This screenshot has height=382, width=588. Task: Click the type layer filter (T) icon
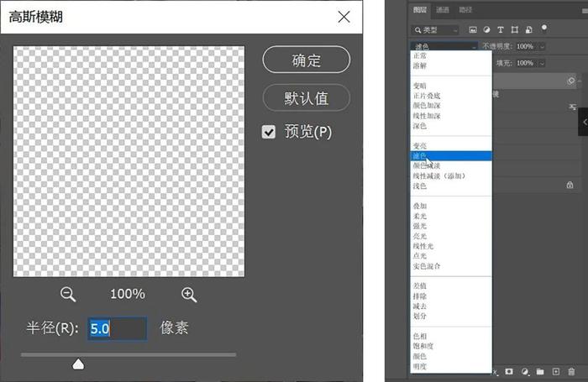point(501,29)
